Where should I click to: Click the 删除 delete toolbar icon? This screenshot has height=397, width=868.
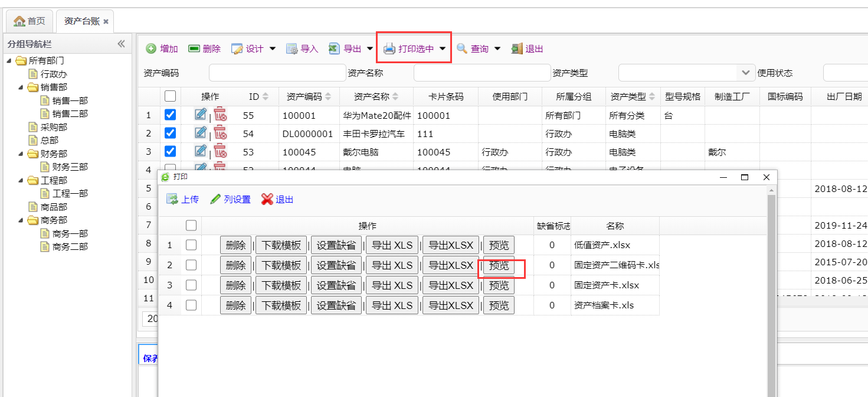pos(194,49)
